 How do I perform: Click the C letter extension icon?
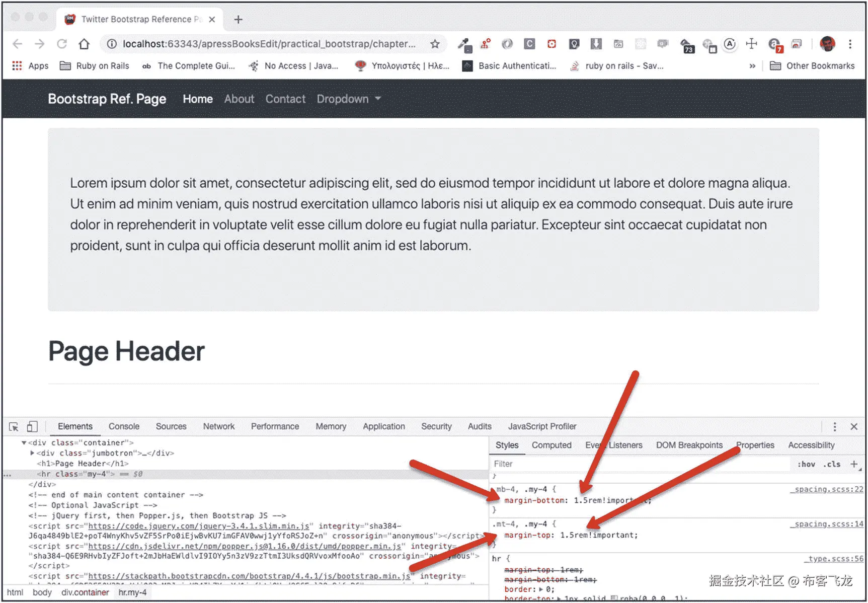click(x=529, y=44)
